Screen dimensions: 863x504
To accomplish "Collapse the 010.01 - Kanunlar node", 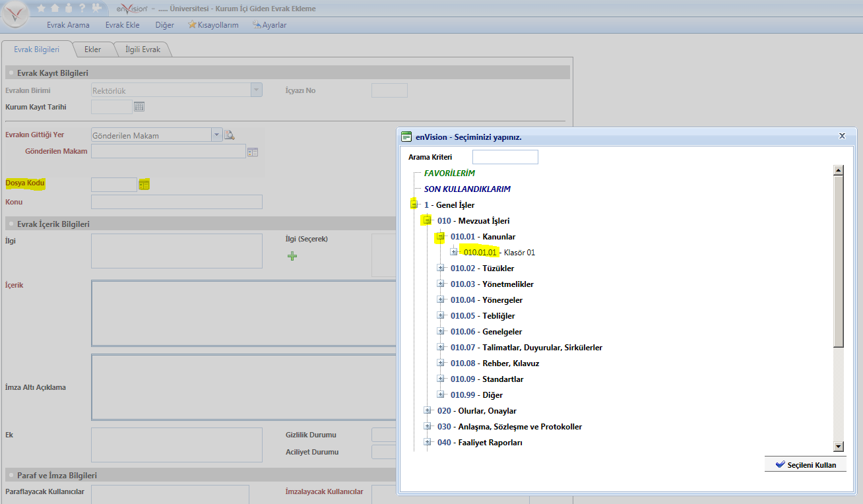I will 440,236.
